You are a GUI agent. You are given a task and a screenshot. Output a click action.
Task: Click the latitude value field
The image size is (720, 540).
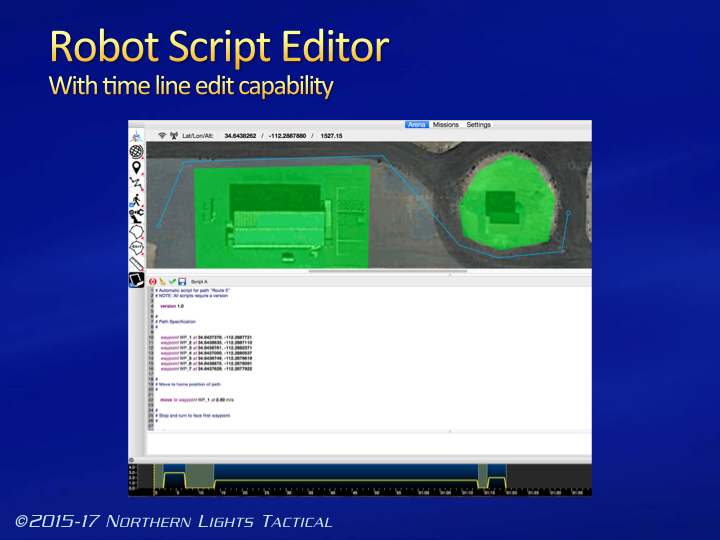click(244, 135)
